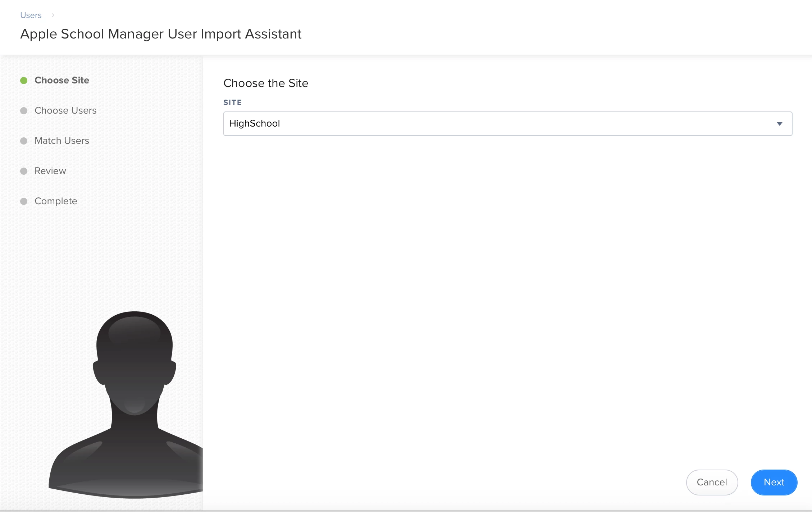The height and width of the screenshot is (512, 812).
Task: Click the breadcrumb chevron after Users
Action: coord(53,15)
